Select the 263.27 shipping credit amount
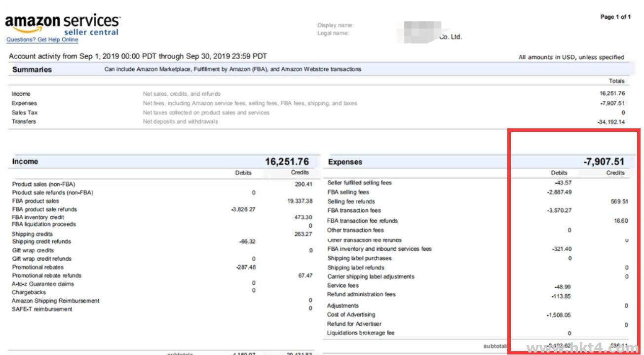This screenshot has width=644, height=355. (x=303, y=234)
